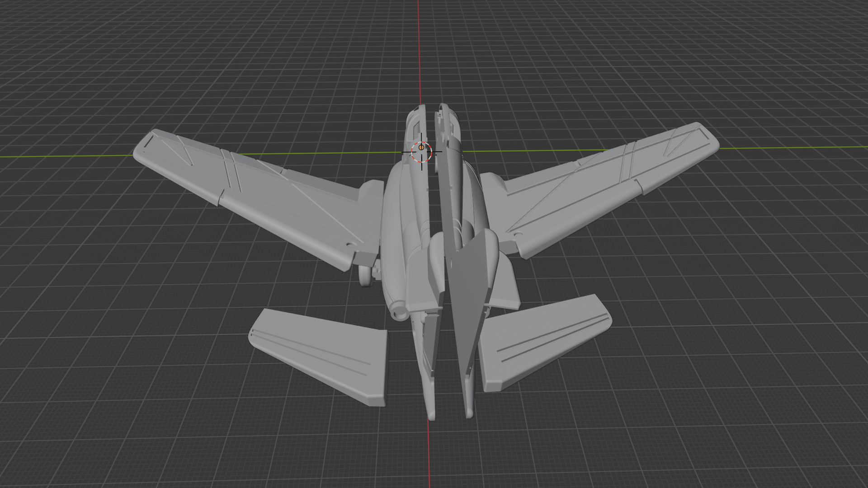The width and height of the screenshot is (868, 488).
Task: Click the landing gear wheel under left wing
Action: (x=366, y=275)
